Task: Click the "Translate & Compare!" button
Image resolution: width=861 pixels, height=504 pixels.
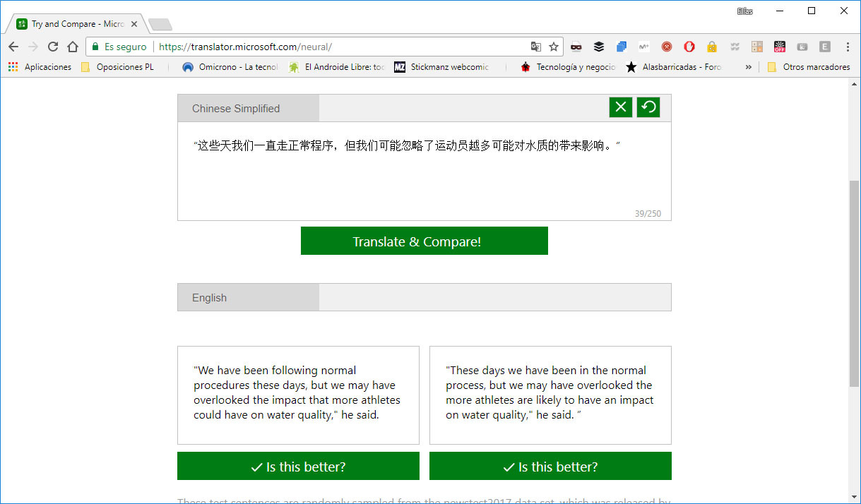Action: click(424, 241)
